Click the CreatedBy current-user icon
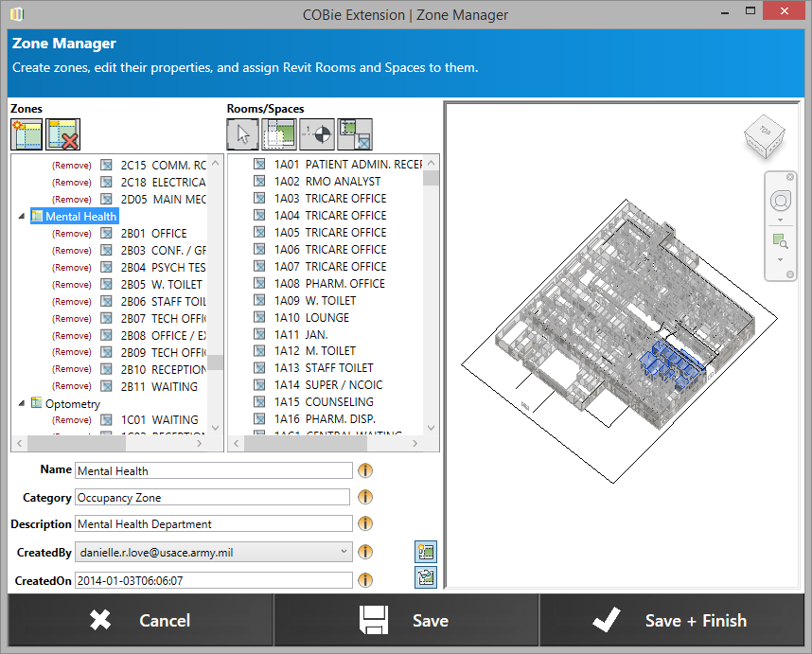Screen dimensions: 812x654 tap(425, 551)
